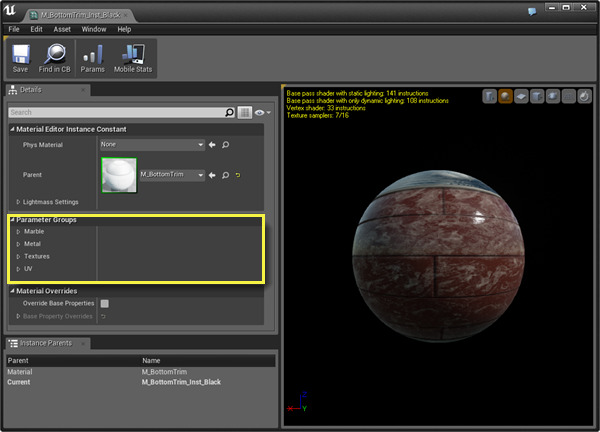
Task: Open the Phys Material dropdown
Action: point(151,145)
